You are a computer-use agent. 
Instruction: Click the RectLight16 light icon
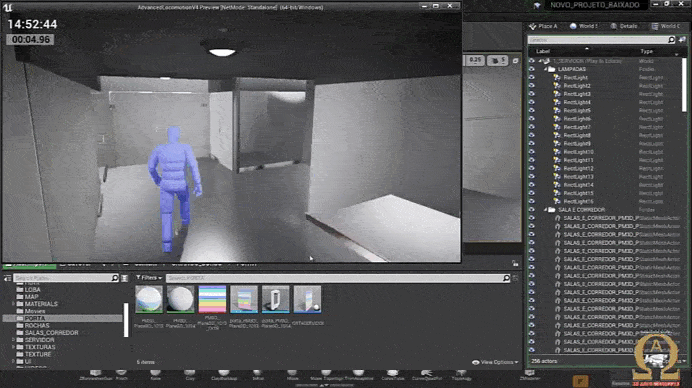[557, 201]
